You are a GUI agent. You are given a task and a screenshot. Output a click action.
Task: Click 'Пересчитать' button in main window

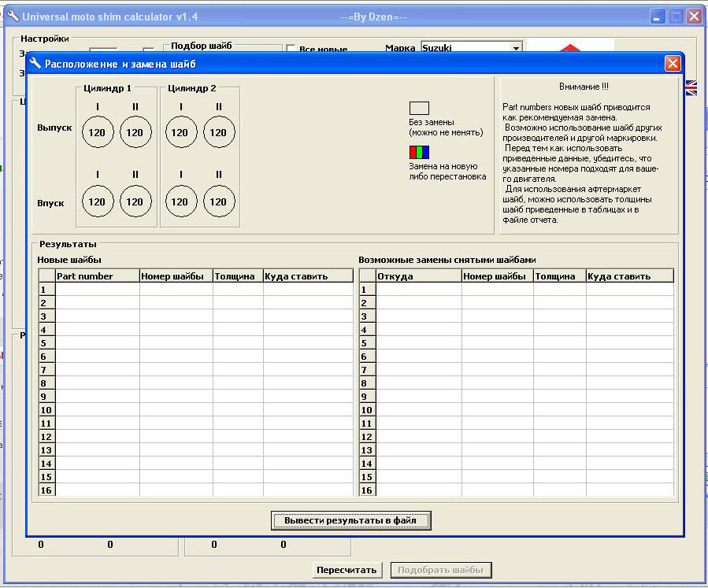tap(347, 570)
